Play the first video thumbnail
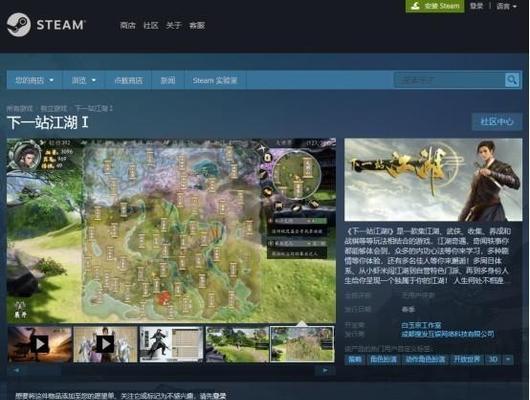 coord(40,344)
